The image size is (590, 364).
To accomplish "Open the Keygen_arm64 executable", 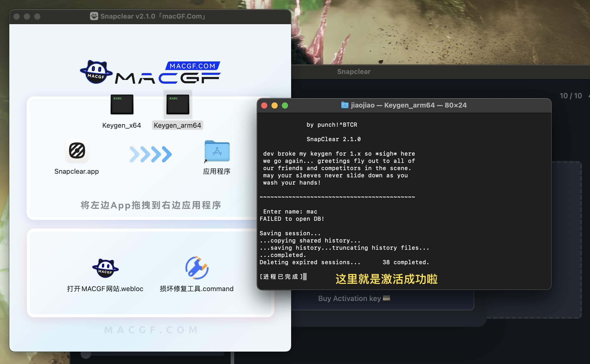I will [178, 105].
